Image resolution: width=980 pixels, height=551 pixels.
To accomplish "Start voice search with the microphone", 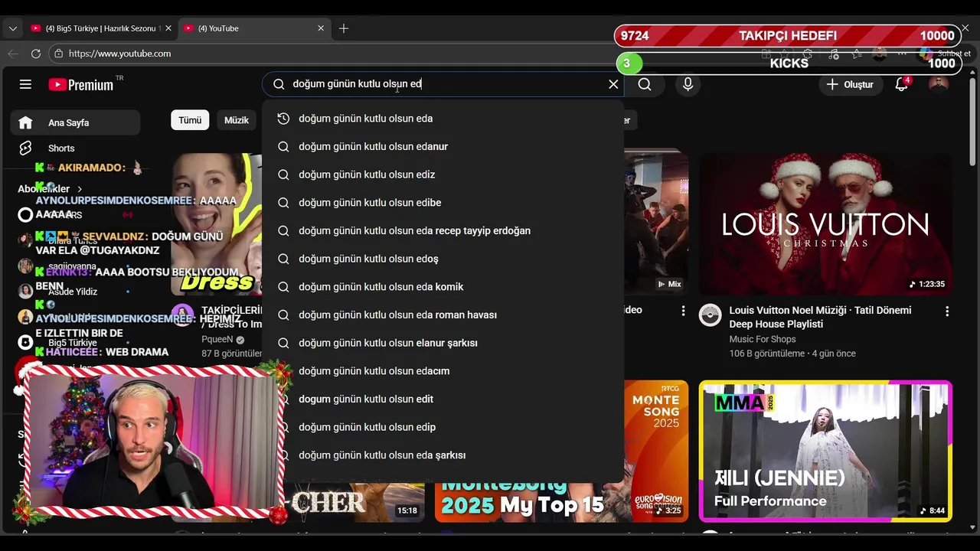I will (x=688, y=84).
